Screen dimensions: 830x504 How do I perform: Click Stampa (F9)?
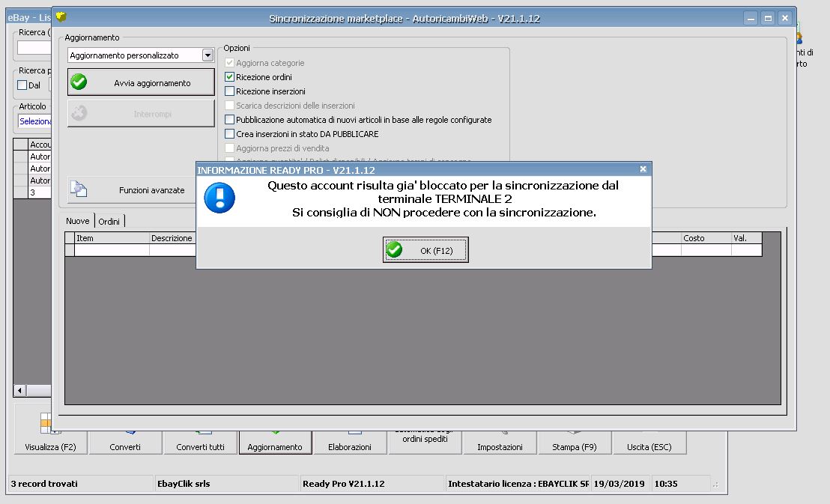tap(575, 443)
